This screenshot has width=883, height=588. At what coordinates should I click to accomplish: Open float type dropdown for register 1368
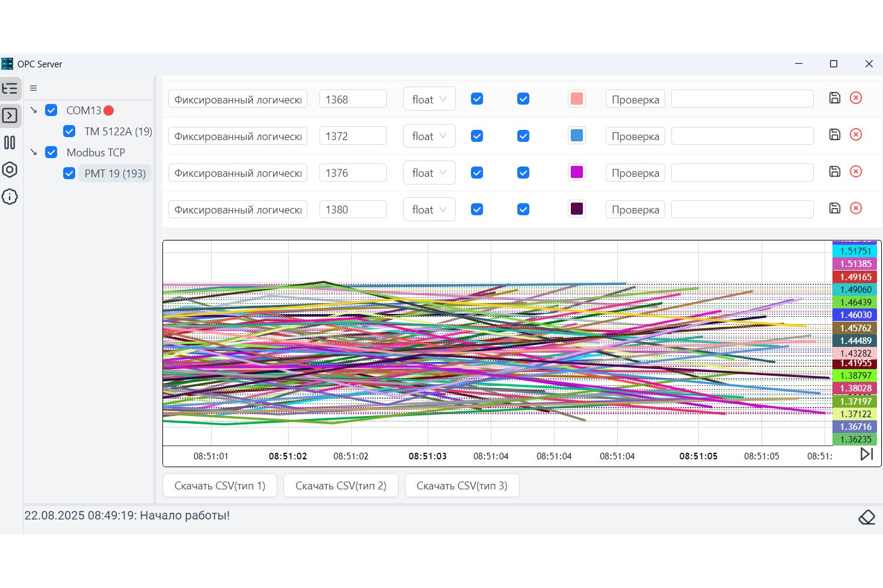[429, 99]
